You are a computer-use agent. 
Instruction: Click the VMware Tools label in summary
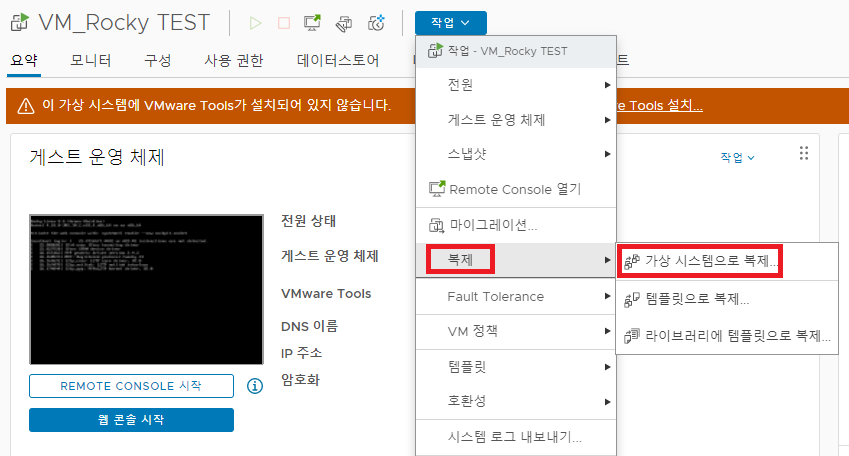(326, 294)
